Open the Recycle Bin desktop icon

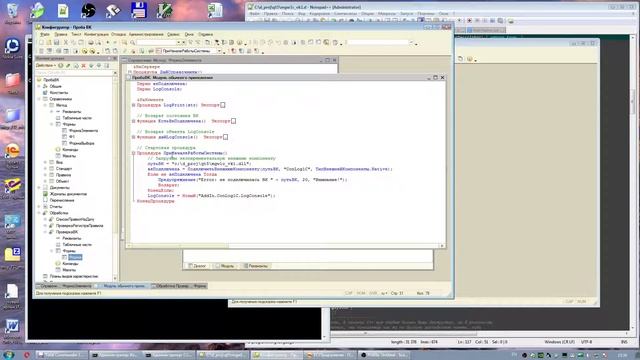click(13, 13)
